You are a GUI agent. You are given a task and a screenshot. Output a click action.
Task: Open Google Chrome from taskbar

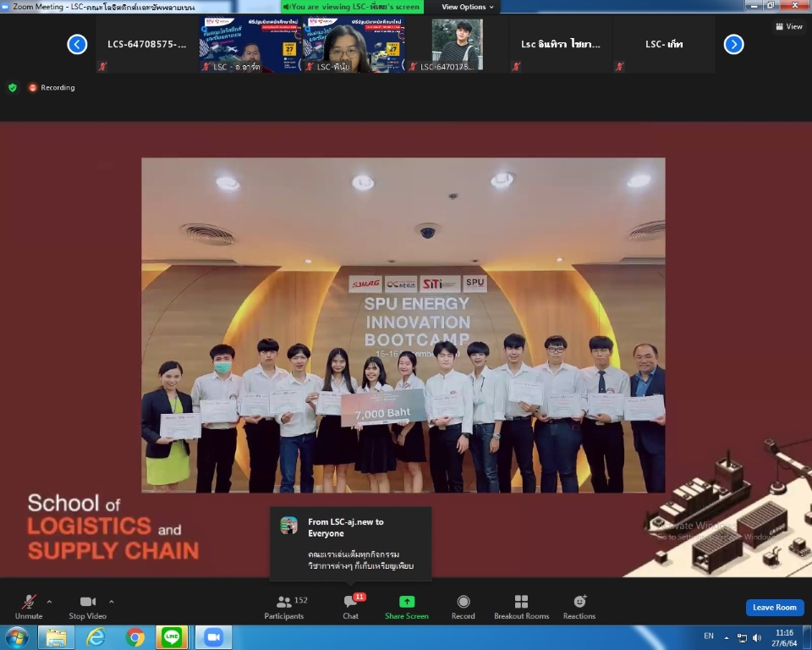(134, 637)
